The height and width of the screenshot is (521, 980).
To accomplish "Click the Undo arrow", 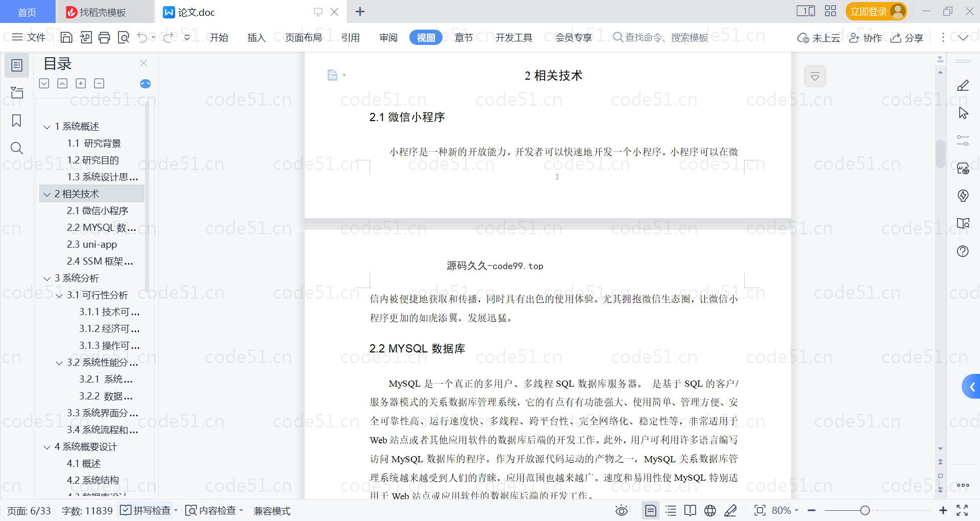I will (142, 37).
